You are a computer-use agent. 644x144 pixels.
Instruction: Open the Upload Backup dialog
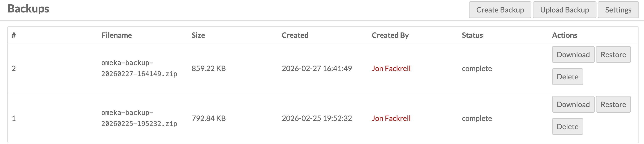click(x=564, y=10)
